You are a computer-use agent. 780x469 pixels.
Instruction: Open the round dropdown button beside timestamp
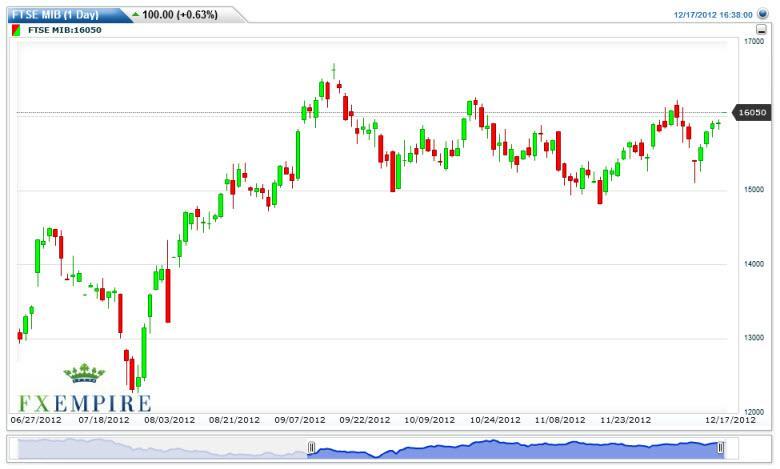click(x=766, y=15)
